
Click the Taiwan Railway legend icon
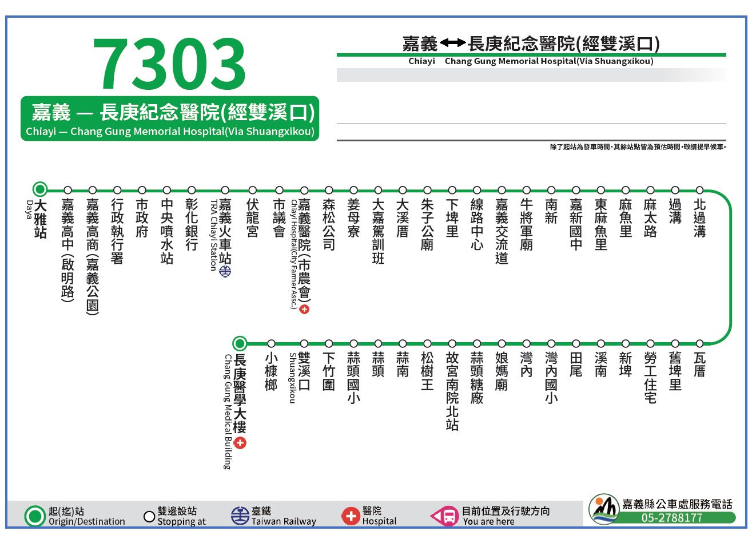point(240,516)
